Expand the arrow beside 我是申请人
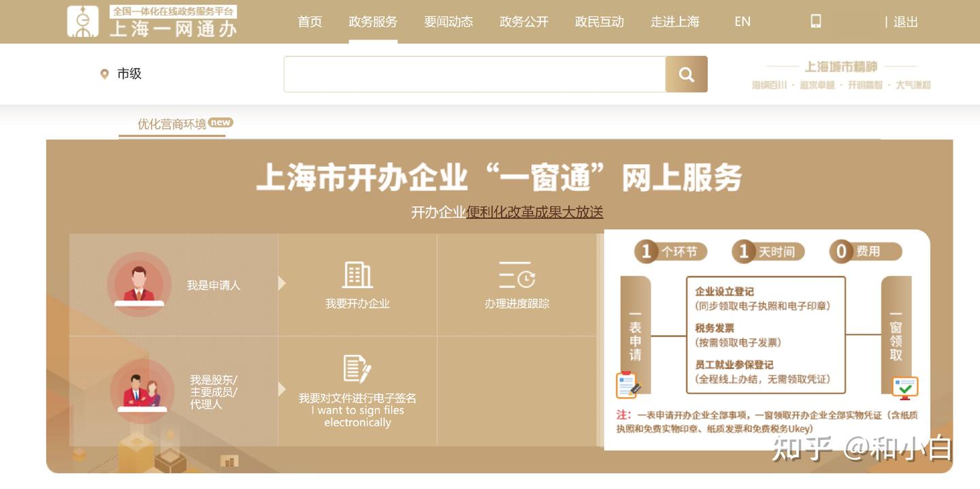 [282, 283]
